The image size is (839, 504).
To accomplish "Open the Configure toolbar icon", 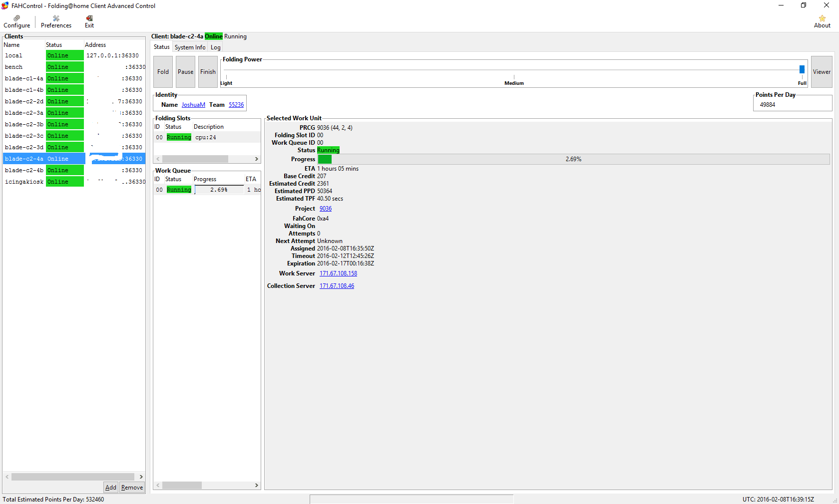I will [x=16, y=21].
